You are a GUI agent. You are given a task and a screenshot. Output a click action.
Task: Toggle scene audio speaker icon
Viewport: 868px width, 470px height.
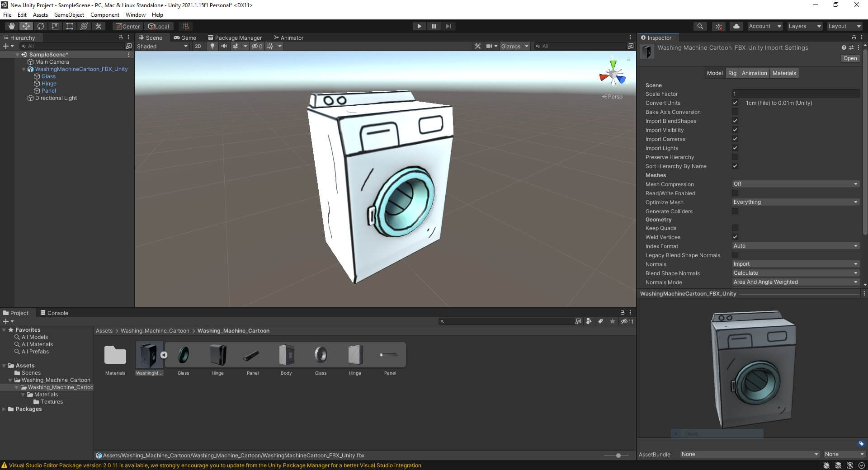tap(224, 46)
